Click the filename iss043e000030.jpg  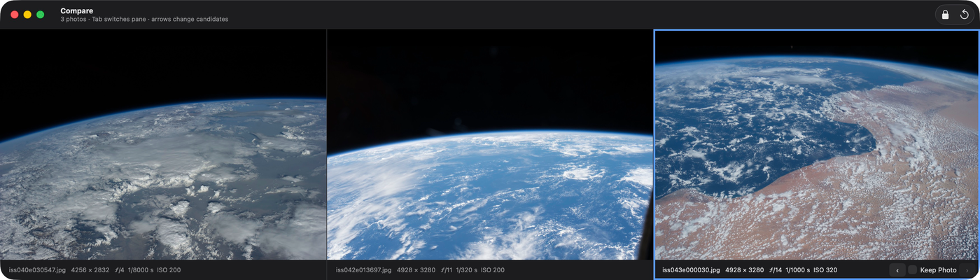691,270
